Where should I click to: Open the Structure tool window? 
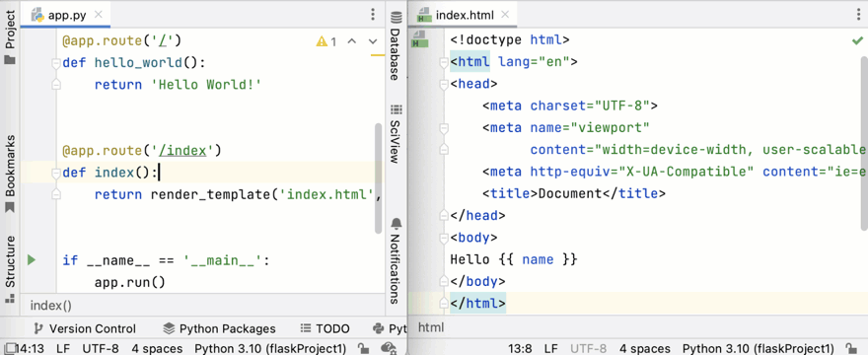(x=10, y=269)
